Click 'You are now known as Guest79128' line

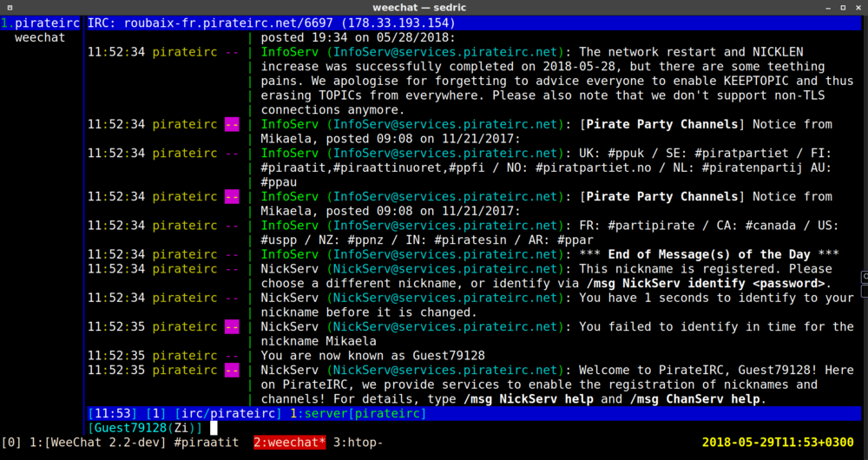pyautogui.click(x=372, y=356)
